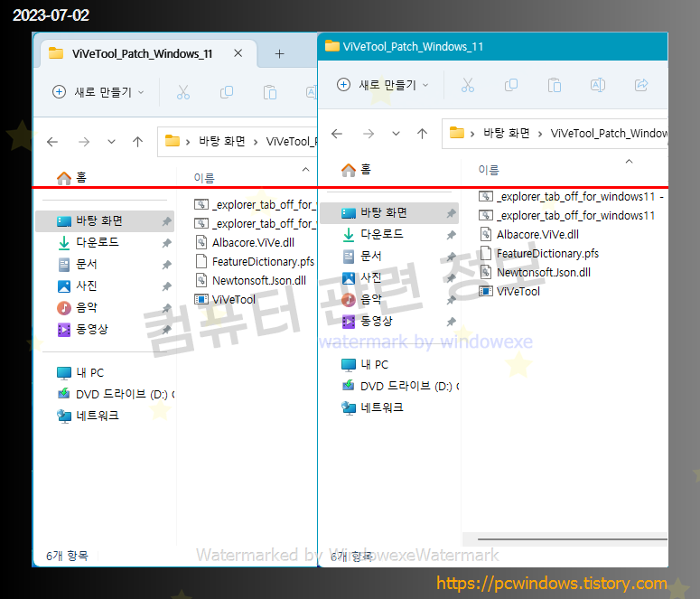Select 다운로드 in right window sidebar
The image size is (700, 599).
389,235
